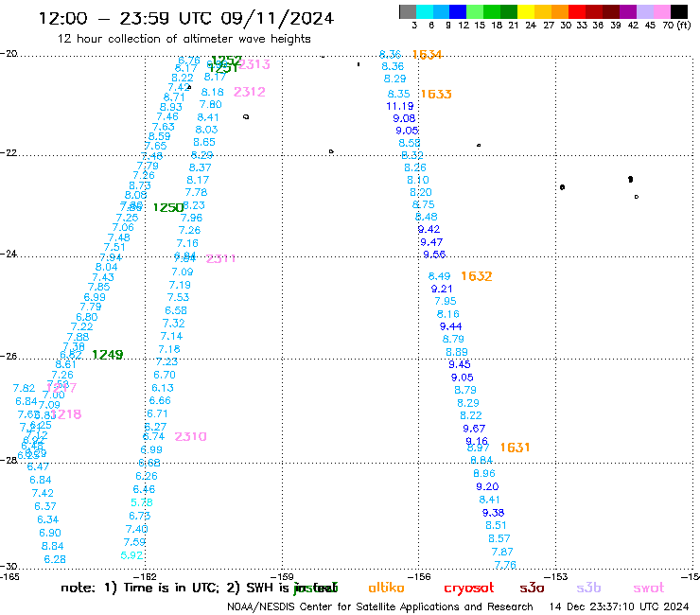
Task: Click the cyan swatch above the 3 label
Action: tap(424, 11)
